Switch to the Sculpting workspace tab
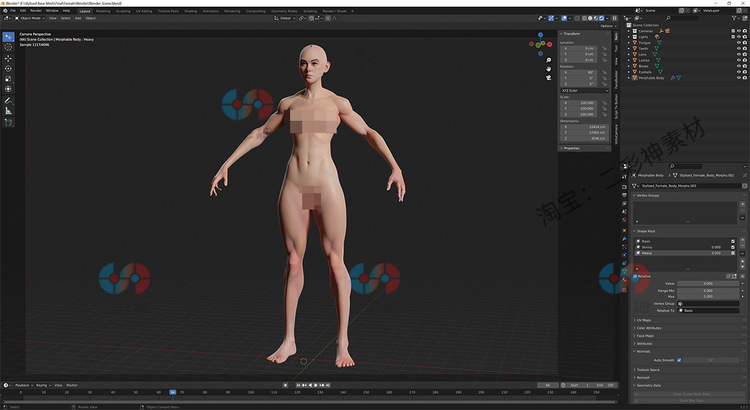 coord(123,11)
